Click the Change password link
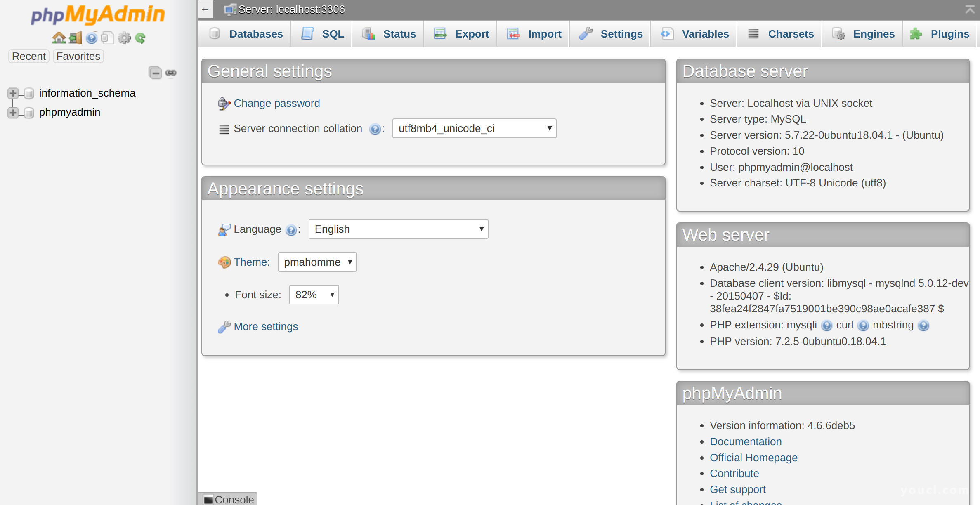The width and height of the screenshot is (980, 505). tap(276, 103)
